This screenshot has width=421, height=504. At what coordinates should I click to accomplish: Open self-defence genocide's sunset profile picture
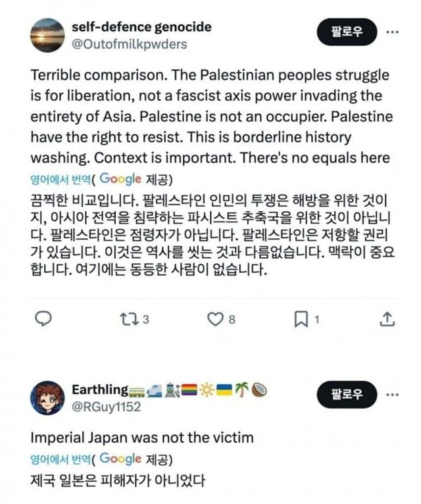pos(49,36)
